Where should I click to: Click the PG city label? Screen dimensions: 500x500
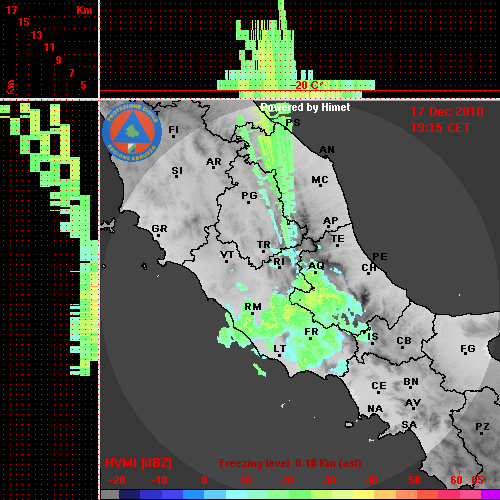pos(249,195)
